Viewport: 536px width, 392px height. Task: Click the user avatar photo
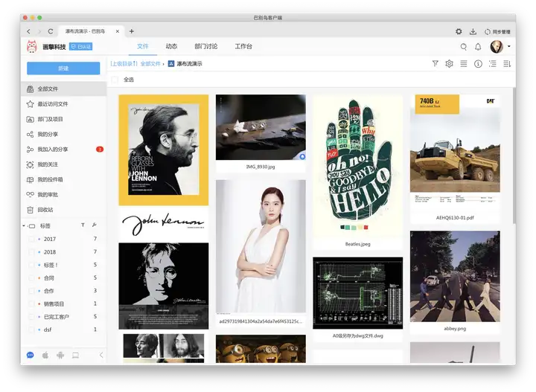(497, 46)
